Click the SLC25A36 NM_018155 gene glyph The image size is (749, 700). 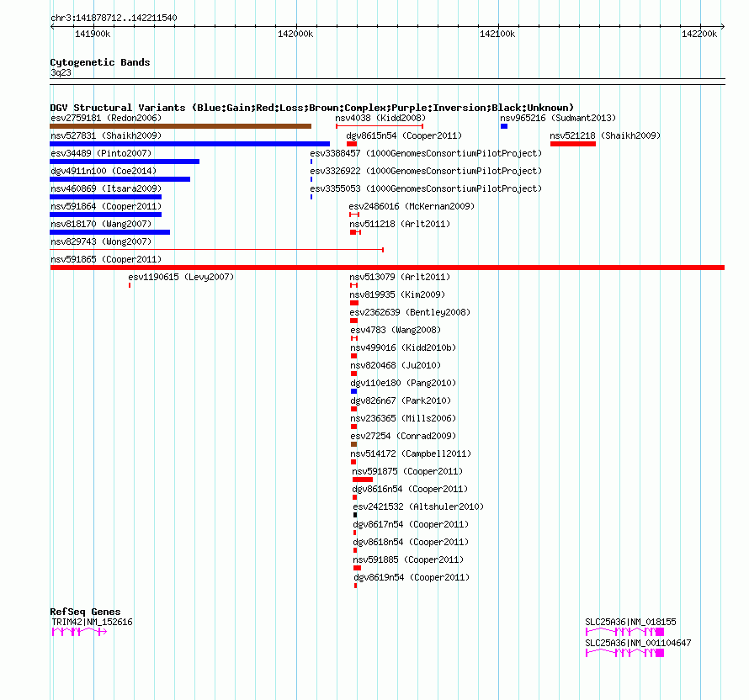coord(624,632)
